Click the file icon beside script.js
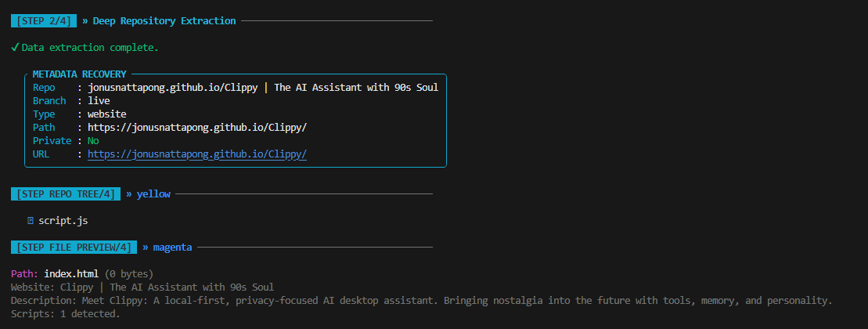Image resolution: width=868 pixels, height=329 pixels. point(31,220)
